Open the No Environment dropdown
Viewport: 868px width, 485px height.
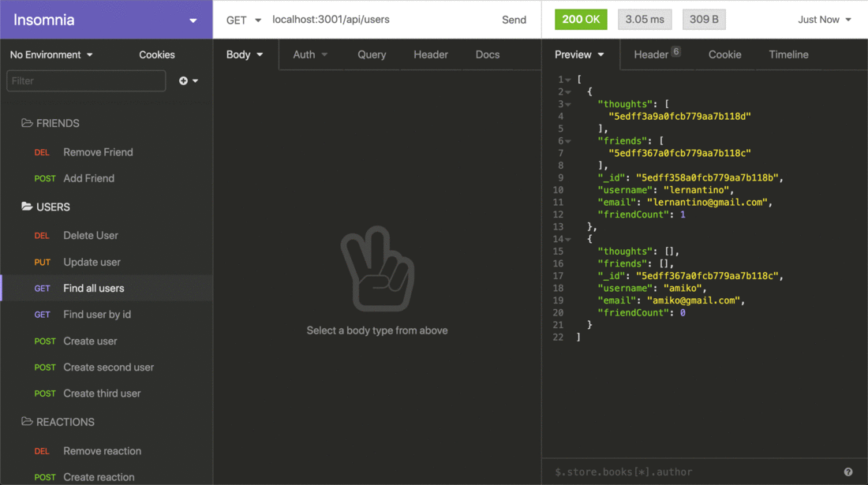pos(51,54)
